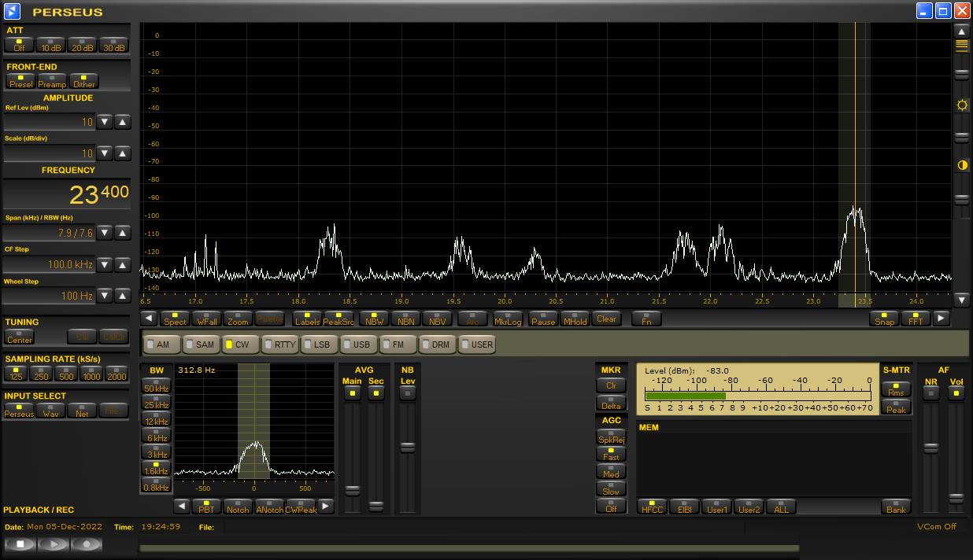
Task: Select 50 kHz bandwidth
Action: coord(156,385)
